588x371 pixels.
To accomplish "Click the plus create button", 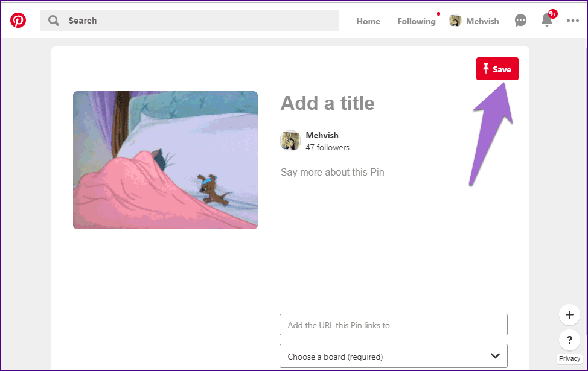I will 569,315.
